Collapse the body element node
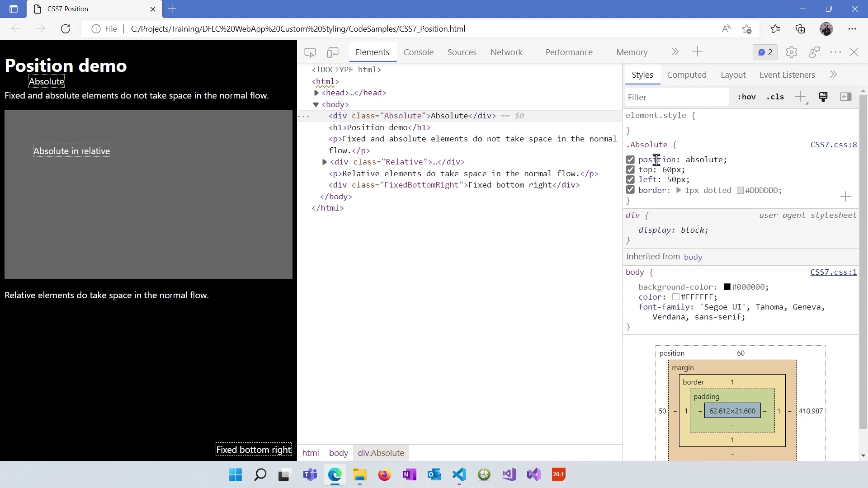 click(x=316, y=104)
